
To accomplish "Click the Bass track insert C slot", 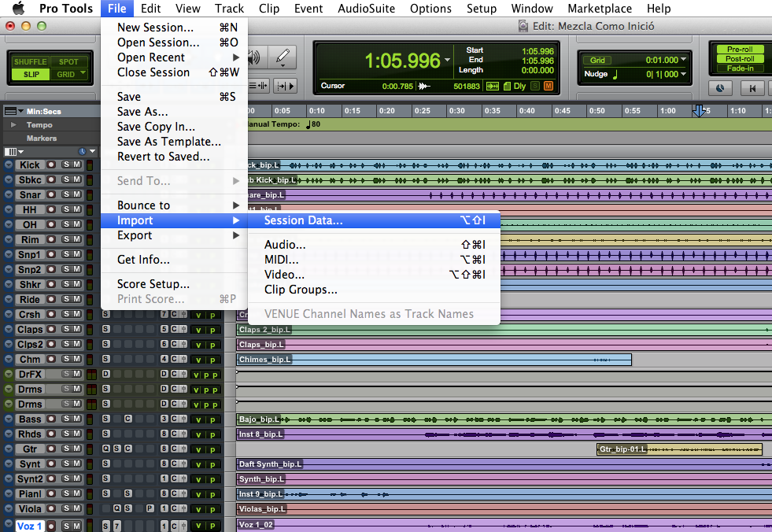I will pos(127,419).
